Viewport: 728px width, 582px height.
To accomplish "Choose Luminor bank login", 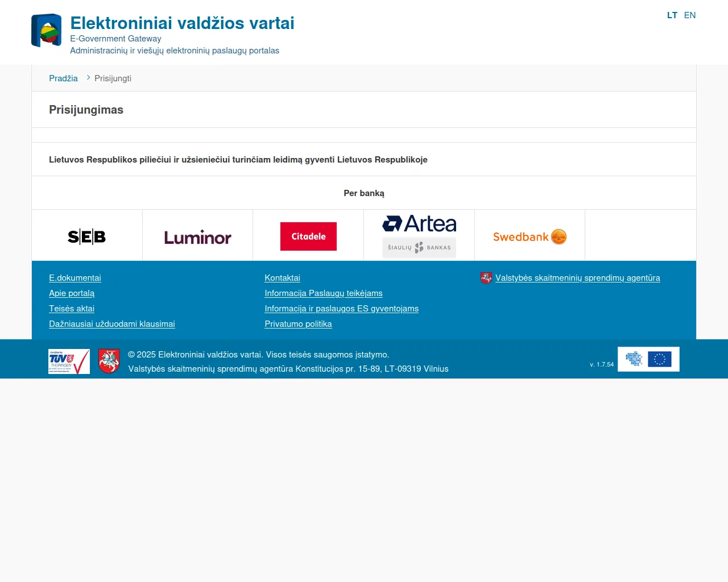I will coord(197,237).
